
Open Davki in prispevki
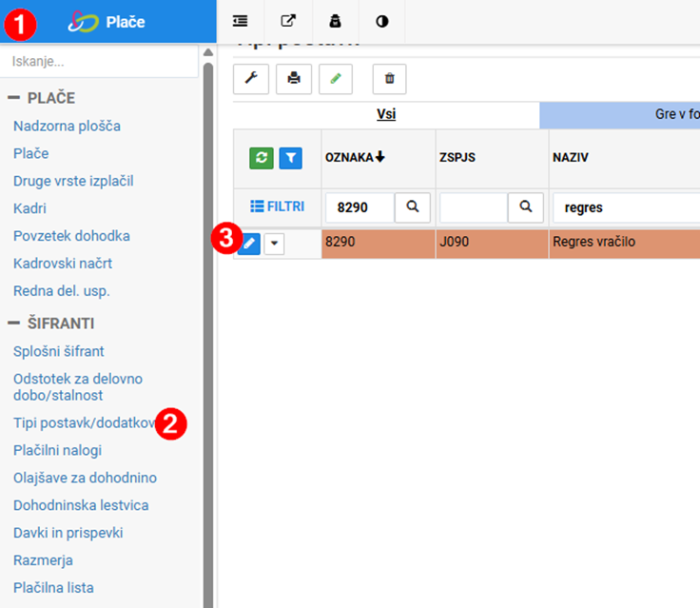pos(68,533)
